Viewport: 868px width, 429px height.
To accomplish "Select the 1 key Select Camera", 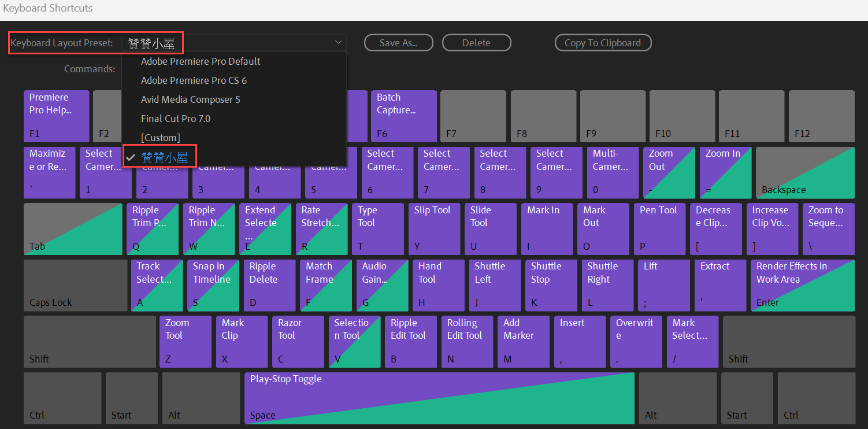I will (106, 172).
